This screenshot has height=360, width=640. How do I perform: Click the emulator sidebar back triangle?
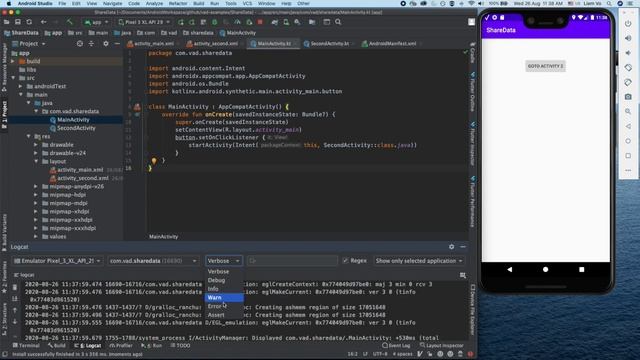[x=628, y=126]
